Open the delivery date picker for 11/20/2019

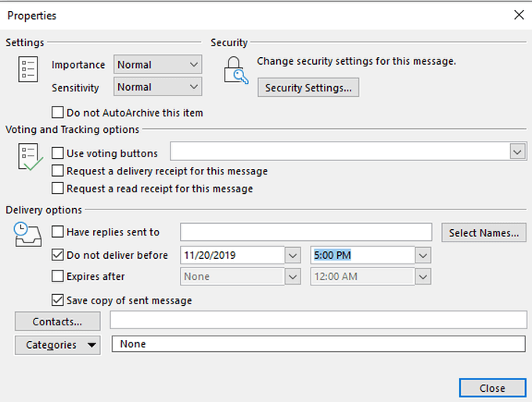[x=293, y=255]
